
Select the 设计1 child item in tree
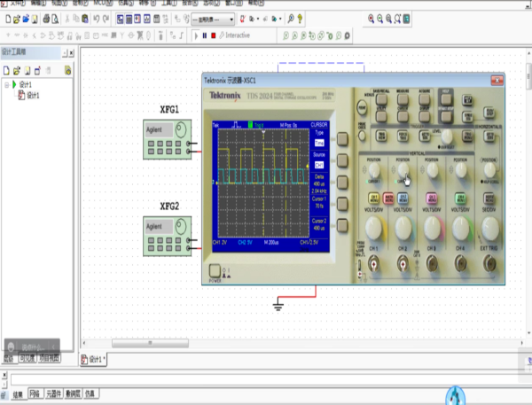coord(33,96)
